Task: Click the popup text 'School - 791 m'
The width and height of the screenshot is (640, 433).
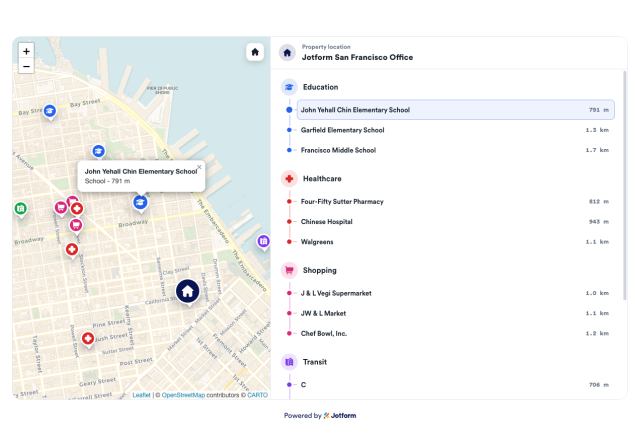Action: (107, 181)
